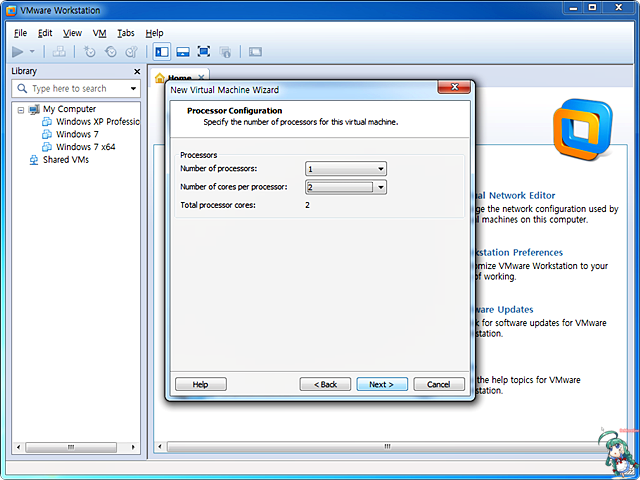Select Shared VMs in the library
This screenshot has width=640, height=480.
(x=66, y=160)
